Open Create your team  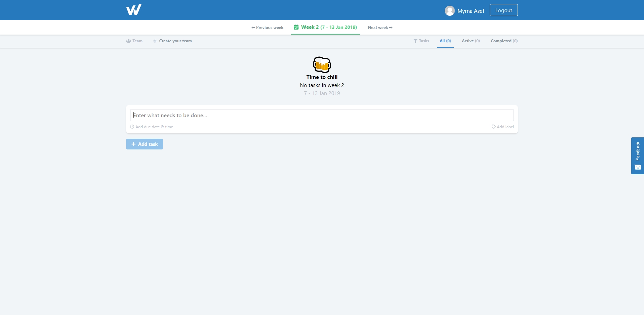pos(172,41)
